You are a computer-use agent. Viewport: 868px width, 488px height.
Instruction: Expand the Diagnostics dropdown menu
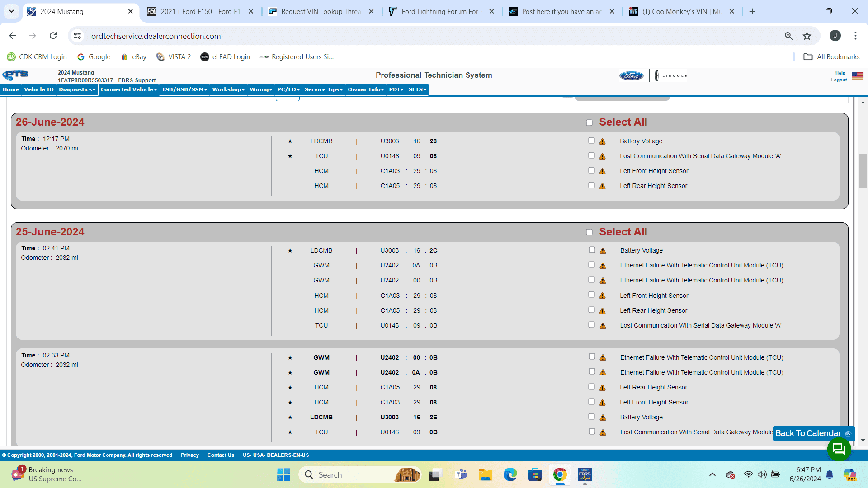[77, 89]
